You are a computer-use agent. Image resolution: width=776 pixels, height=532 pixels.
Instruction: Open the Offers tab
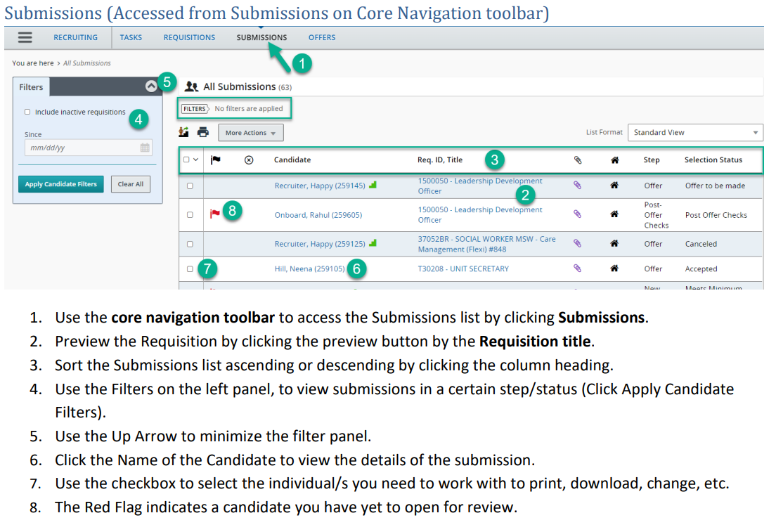point(322,37)
